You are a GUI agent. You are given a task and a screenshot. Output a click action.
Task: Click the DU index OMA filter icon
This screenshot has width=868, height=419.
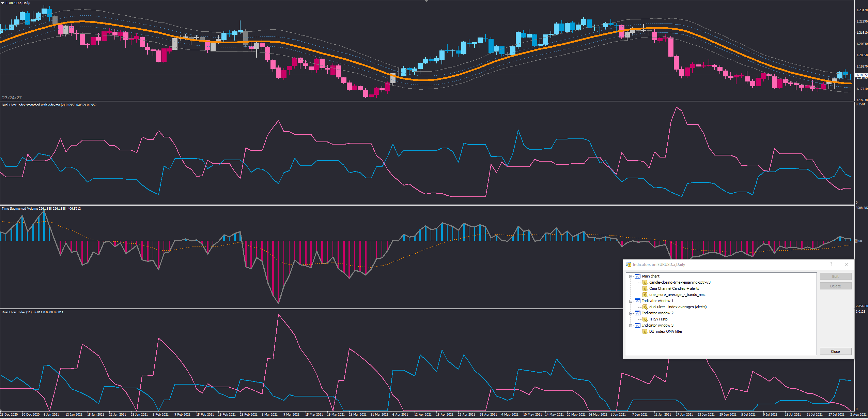645,332
